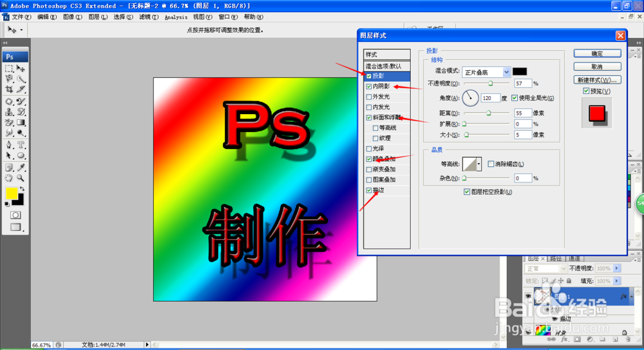
Task: Select the Crop tool
Action: [x=9, y=89]
